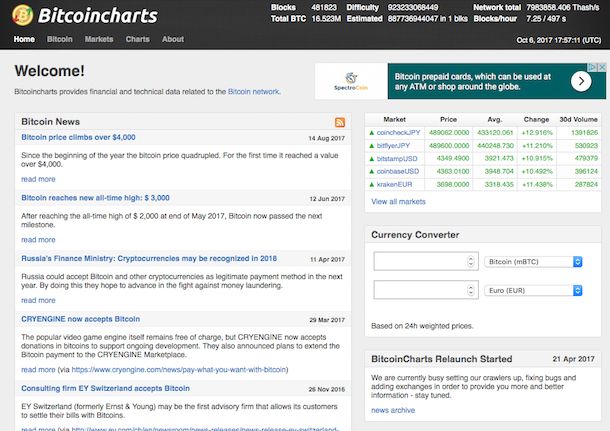
Task: Click the stepper in the mBTC amount field
Action: coord(471,261)
